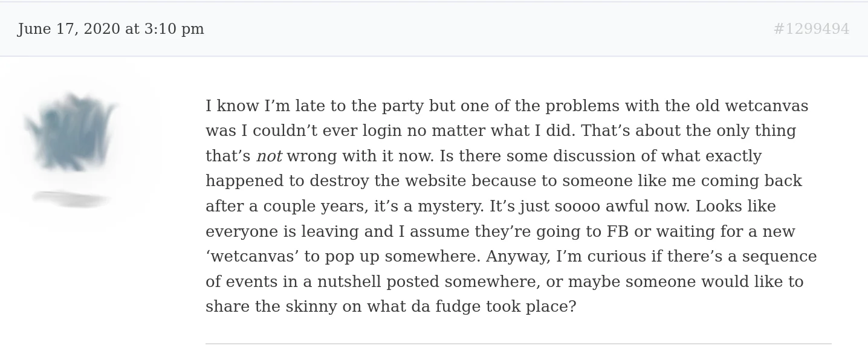The height and width of the screenshot is (348, 868).
Task: Click the word "mystery" in the post
Action: coord(451,207)
